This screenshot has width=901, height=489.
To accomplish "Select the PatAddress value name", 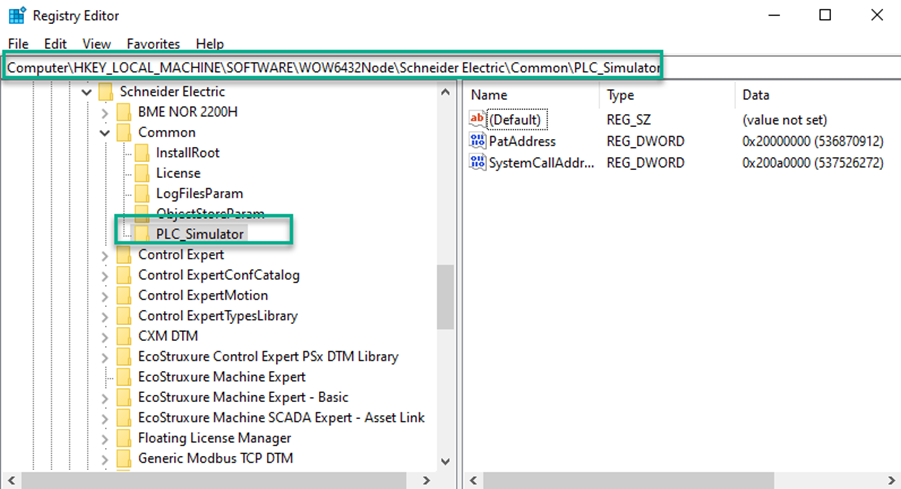I will coord(522,141).
